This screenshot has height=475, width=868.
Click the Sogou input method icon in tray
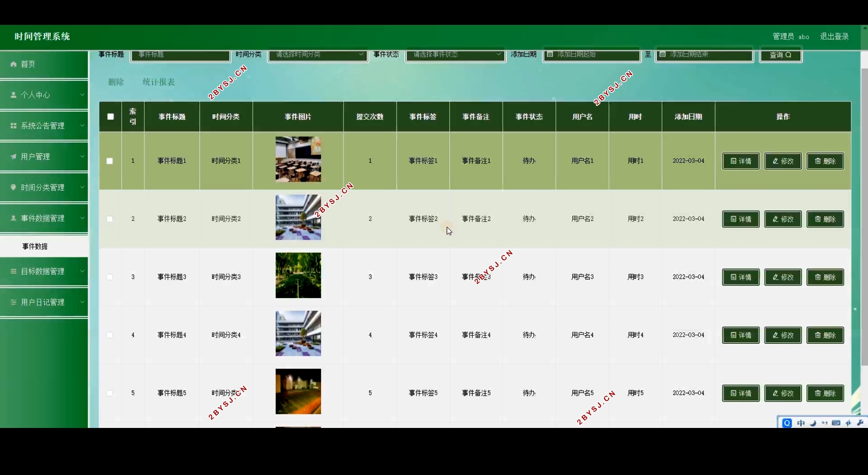coord(787,423)
